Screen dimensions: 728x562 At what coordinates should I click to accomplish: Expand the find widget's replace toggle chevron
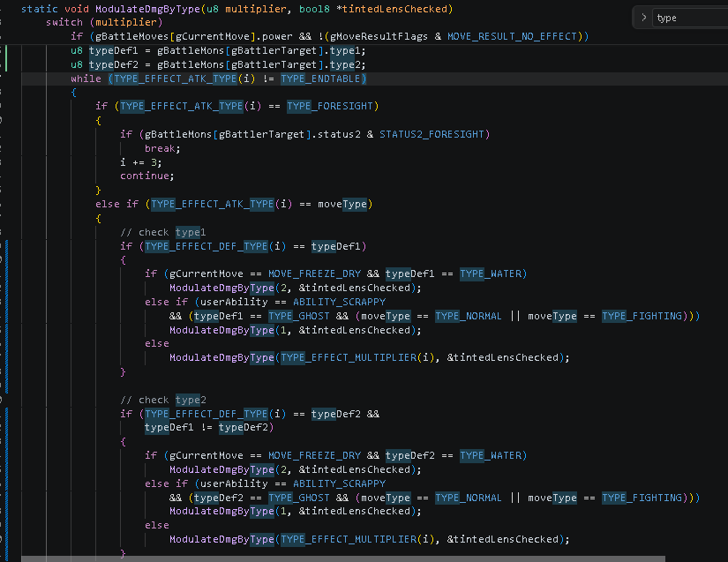pos(643,18)
